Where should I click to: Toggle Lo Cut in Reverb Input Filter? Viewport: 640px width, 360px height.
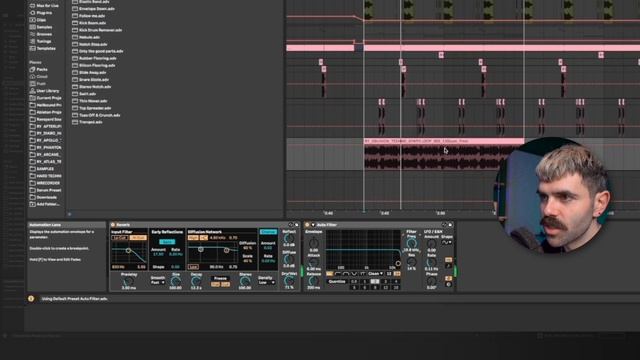[120, 238]
